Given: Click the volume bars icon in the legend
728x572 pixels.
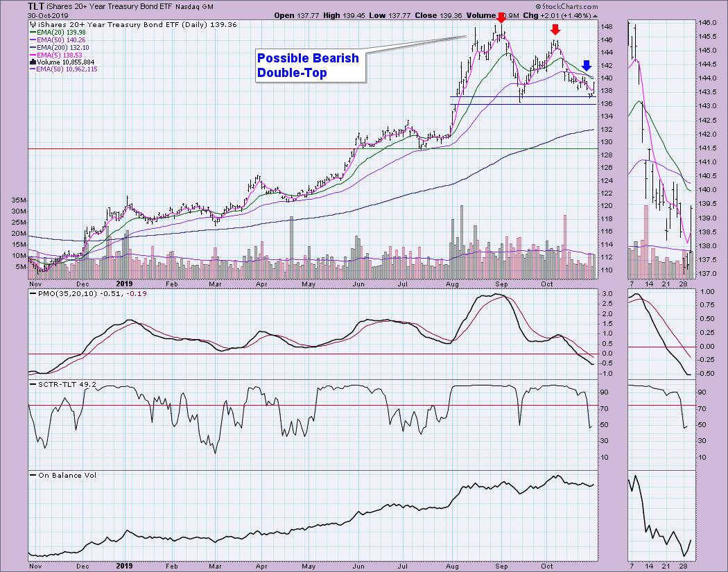Looking at the screenshot, I should pyautogui.click(x=33, y=62).
